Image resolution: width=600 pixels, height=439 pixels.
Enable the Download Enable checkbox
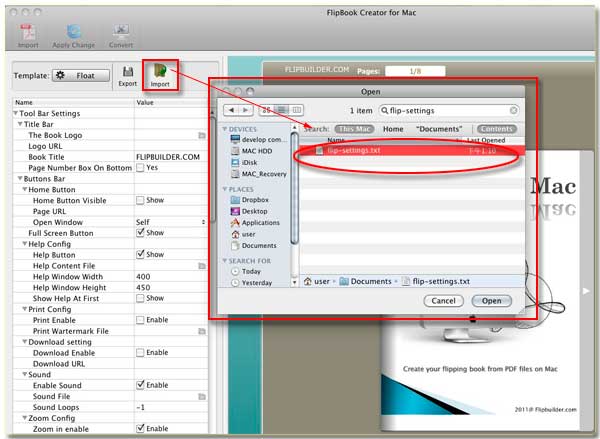tap(140, 353)
